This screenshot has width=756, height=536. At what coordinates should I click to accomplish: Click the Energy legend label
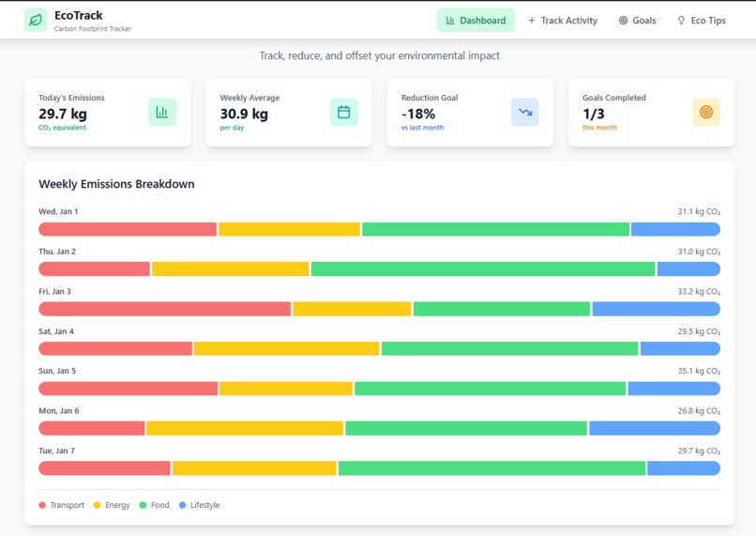point(117,505)
